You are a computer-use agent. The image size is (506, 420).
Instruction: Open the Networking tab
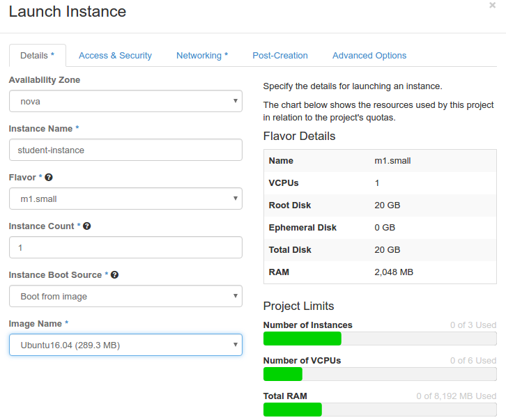[202, 56]
